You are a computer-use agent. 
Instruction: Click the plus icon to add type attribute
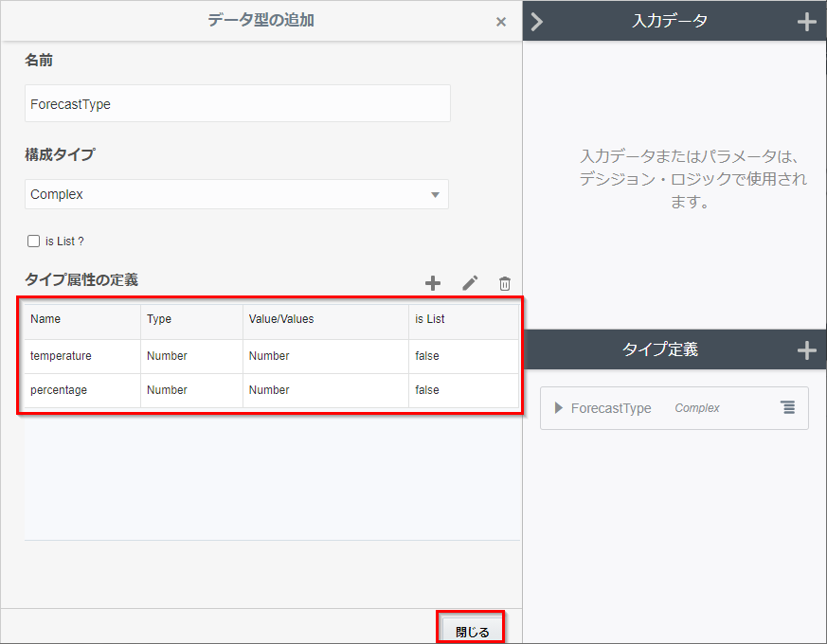433,283
